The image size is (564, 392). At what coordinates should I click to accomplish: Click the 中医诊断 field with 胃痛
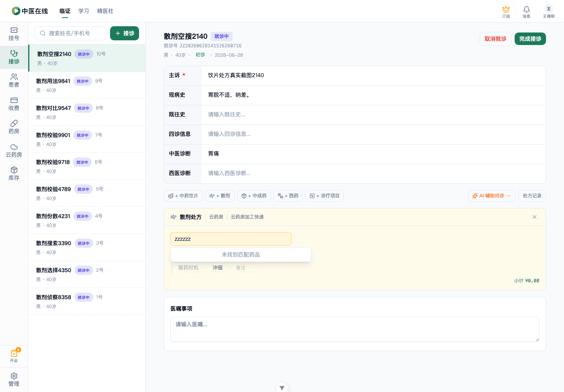[374, 154]
